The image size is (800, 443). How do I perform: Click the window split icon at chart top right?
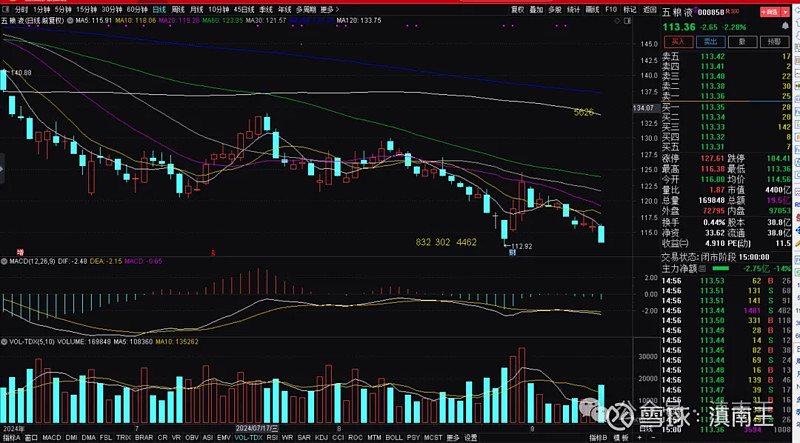(x=628, y=21)
